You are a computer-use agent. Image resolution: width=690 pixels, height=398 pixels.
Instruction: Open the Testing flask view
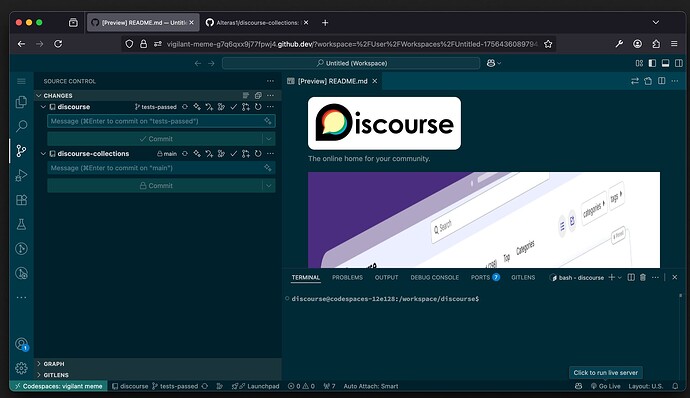point(21,224)
